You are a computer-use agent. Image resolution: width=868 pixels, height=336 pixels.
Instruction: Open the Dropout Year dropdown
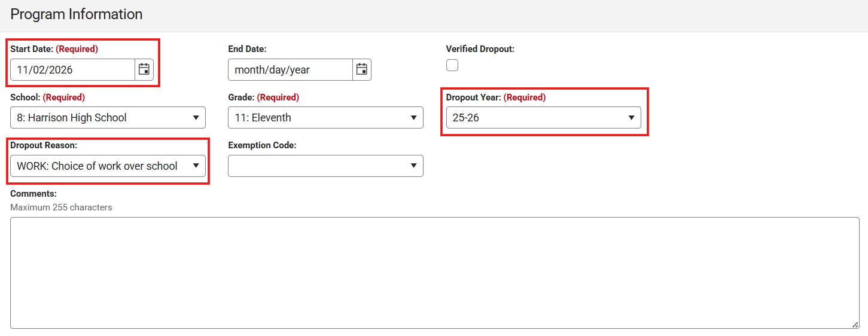click(x=544, y=118)
